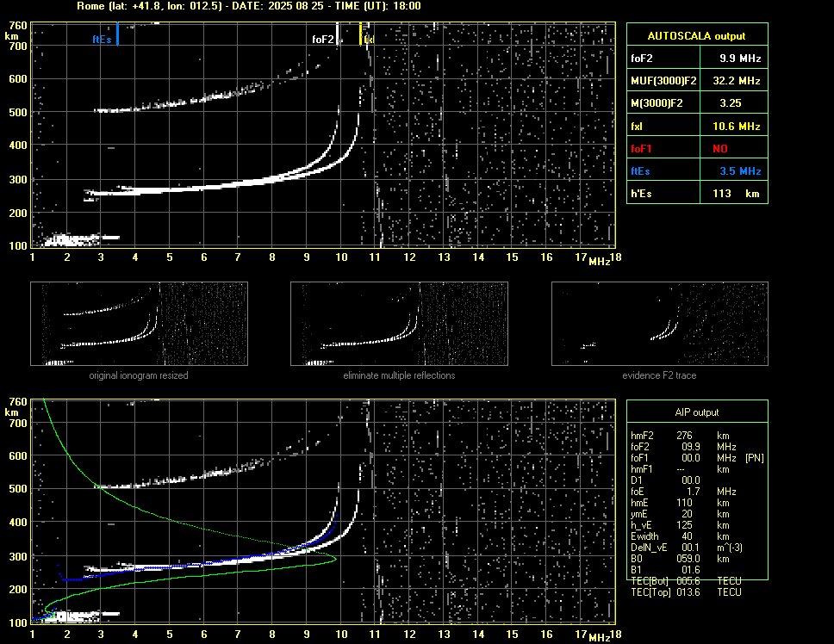This screenshot has width=834, height=644.
Task: Click the Es layer echo near 100 km in top ionogram
Action: (x=80, y=239)
